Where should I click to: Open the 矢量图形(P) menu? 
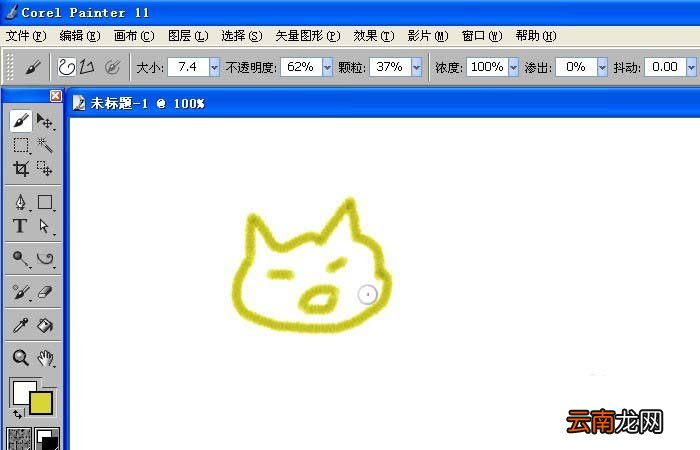pyautogui.click(x=308, y=36)
